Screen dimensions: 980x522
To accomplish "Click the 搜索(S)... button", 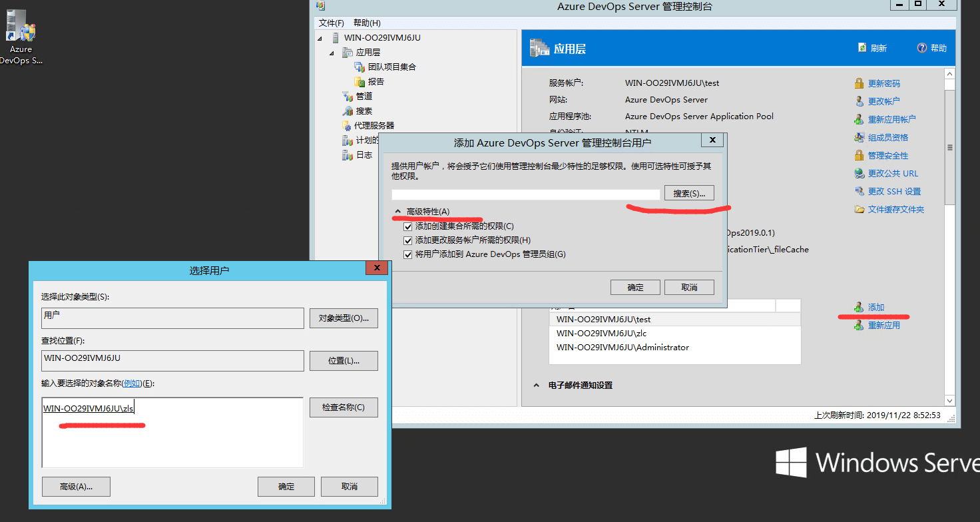I will pos(688,193).
